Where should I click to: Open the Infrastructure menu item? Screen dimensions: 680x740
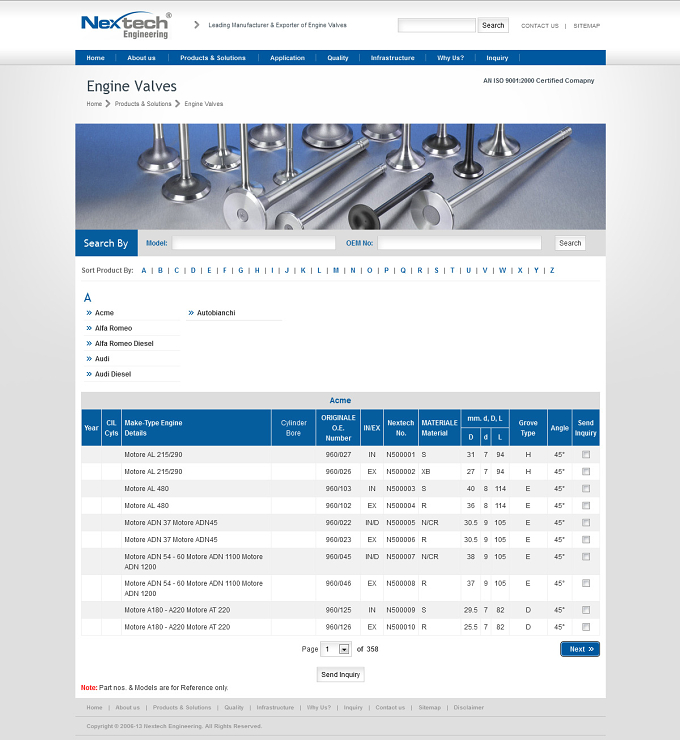pyautogui.click(x=393, y=58)
